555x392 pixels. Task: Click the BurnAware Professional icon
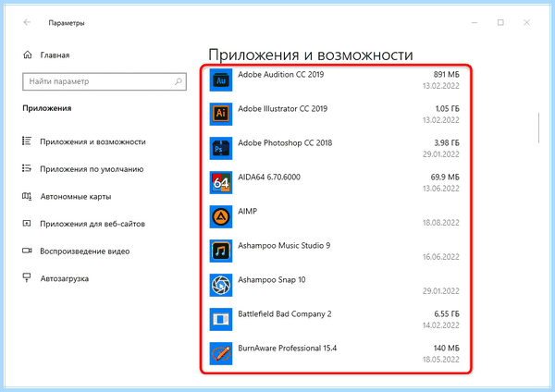coord(221,353)
